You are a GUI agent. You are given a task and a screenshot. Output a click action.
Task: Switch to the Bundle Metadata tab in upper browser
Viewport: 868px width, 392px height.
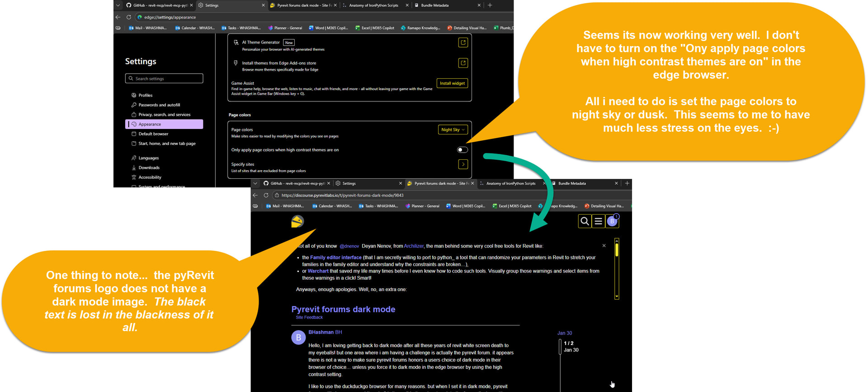[434, 5]
